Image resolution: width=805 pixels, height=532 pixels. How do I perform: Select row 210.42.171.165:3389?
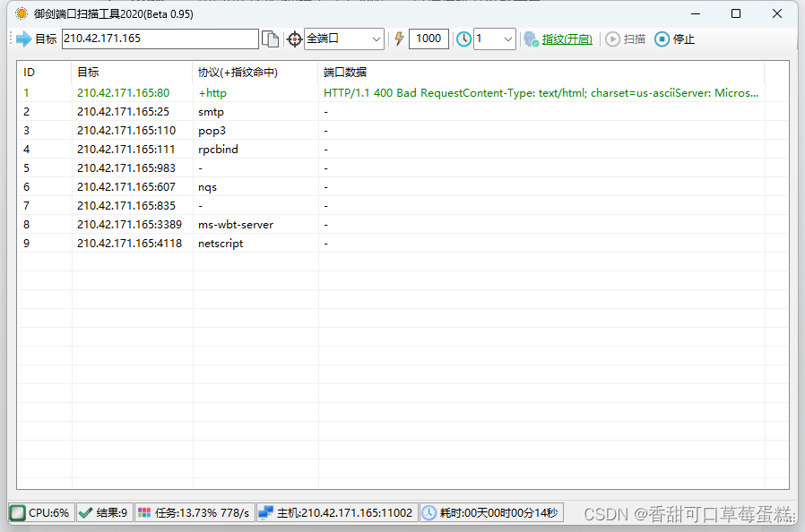click(x=403, y=225)
